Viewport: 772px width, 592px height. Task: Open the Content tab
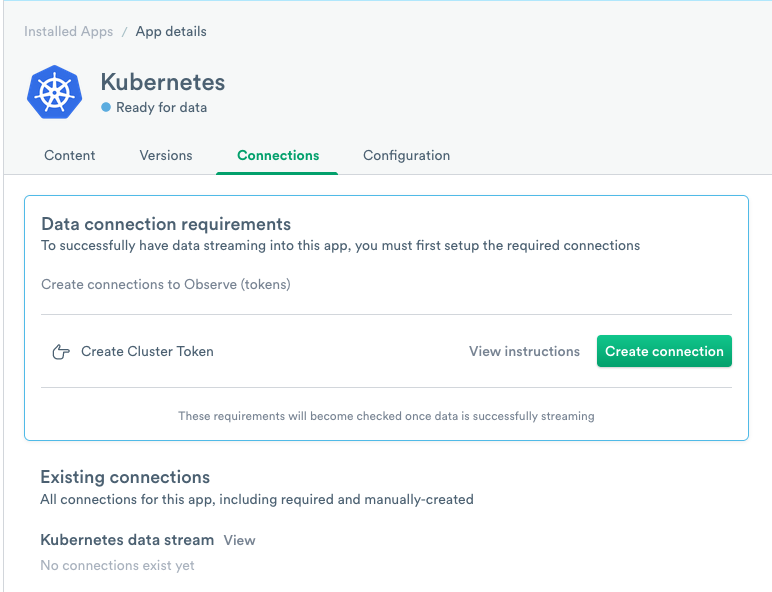coord(69,155)
